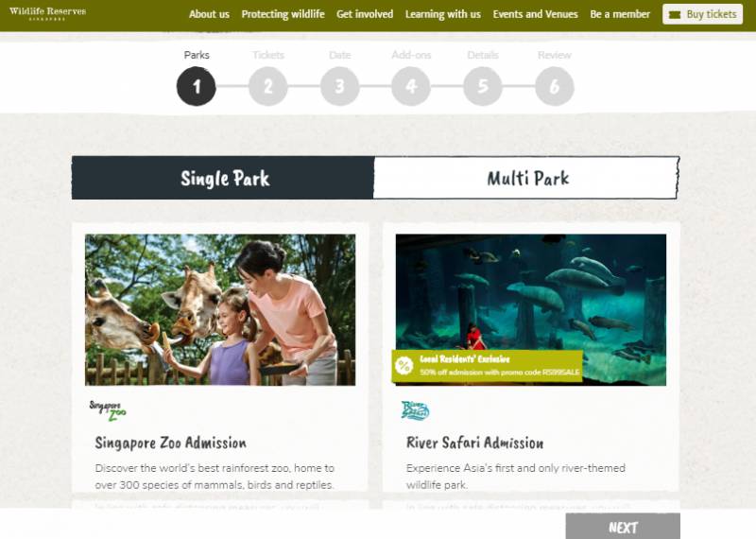Click the Wildlife Reserves Singapore logo

click(x=48, y=13)
